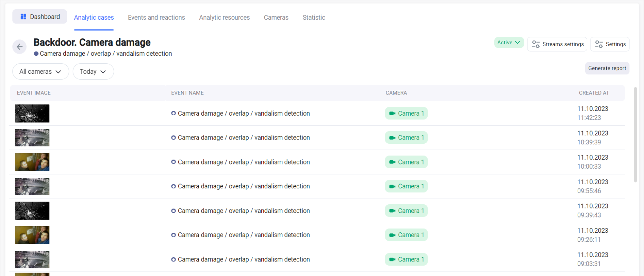Go to the Cameras tab
The height and width of the screenshot is (276, 644).
click(x=276, y=17)
